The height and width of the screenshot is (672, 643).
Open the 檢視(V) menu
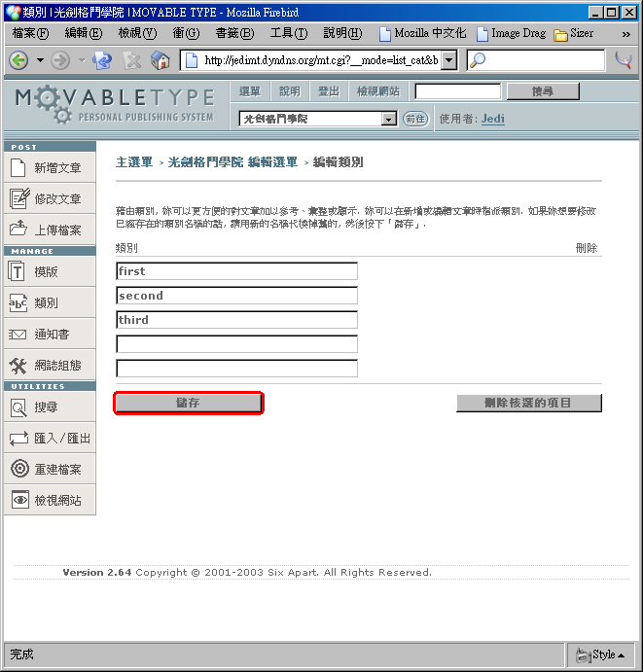(137, 33)
